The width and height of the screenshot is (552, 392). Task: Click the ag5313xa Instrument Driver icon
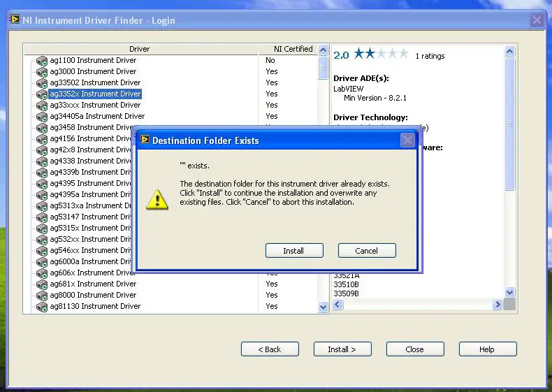click(x=42, y=206)
